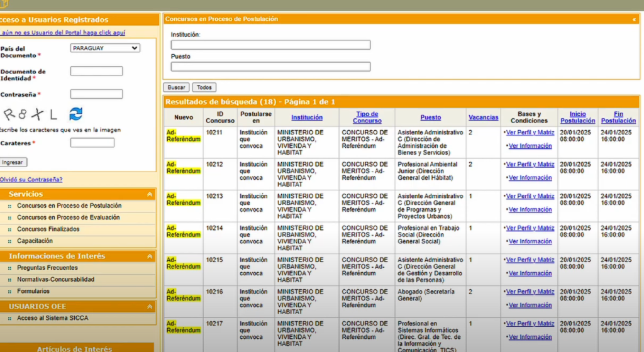Open the Olvidó su Contraseña link

tap(31, 179)
